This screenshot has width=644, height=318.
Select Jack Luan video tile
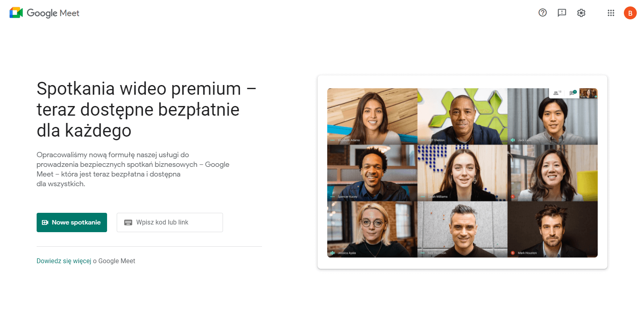pos(553,116)
